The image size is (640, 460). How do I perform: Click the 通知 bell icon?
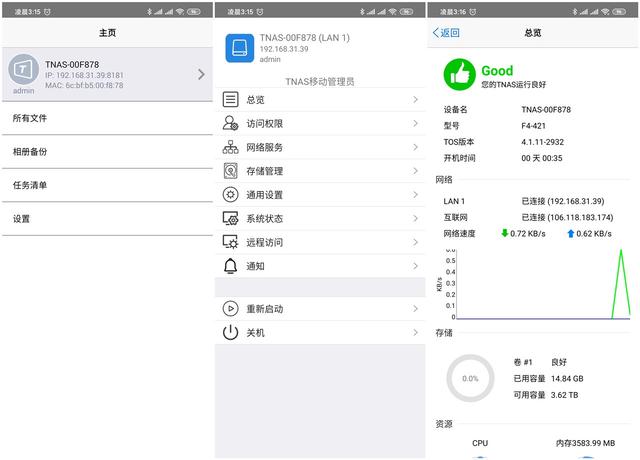click(231, 266)
